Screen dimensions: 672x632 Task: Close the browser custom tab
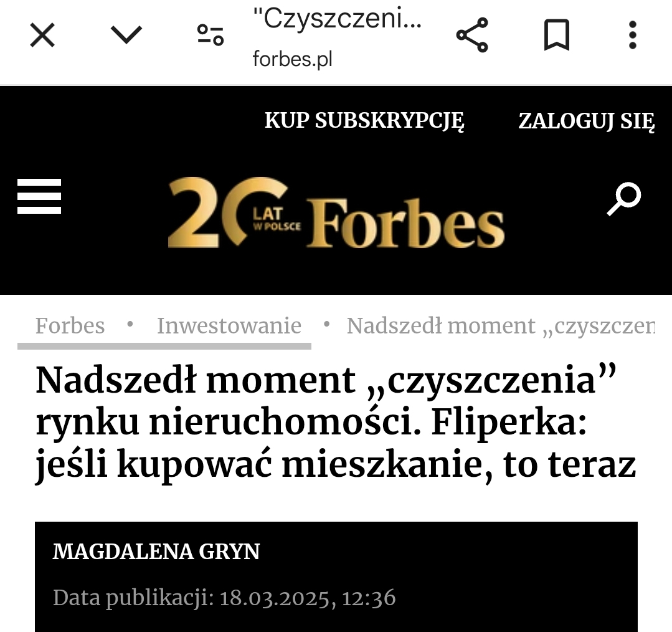pos(42,35)
